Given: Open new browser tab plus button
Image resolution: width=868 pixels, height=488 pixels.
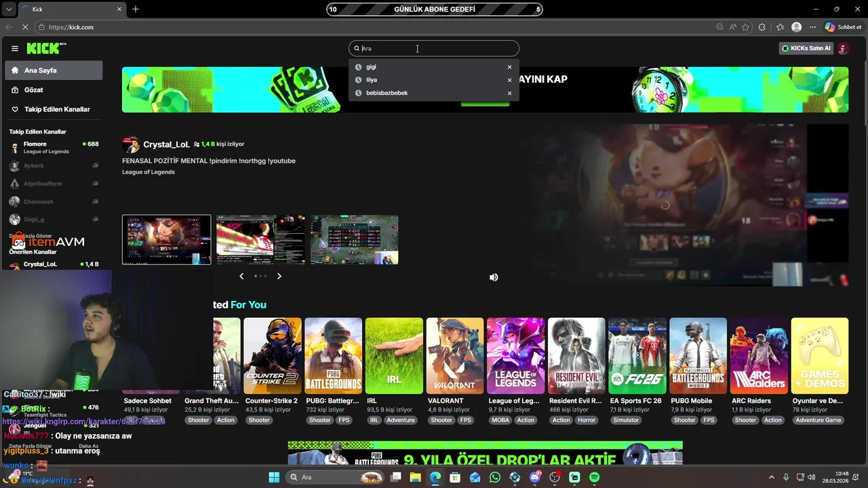Looking at the screenshot, I should [136, 9].
